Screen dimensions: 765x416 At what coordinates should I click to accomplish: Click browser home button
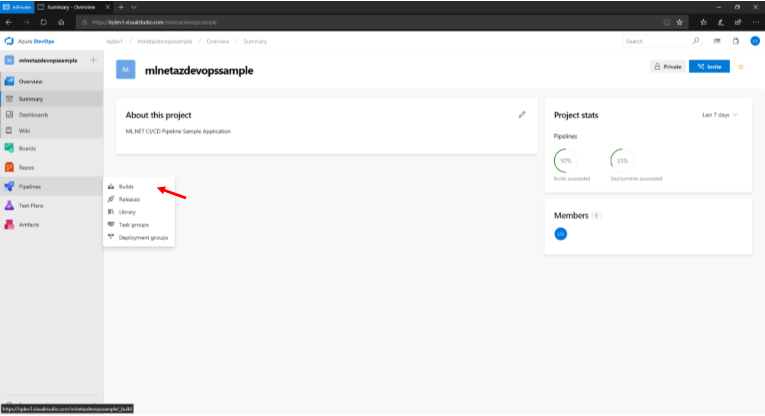pos(61,22)
